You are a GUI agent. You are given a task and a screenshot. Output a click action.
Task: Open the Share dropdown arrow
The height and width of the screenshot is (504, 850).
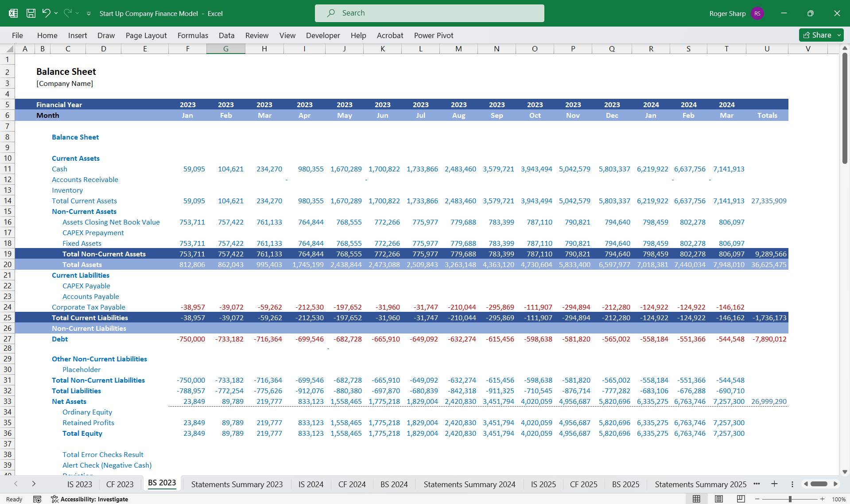[839, 35]
